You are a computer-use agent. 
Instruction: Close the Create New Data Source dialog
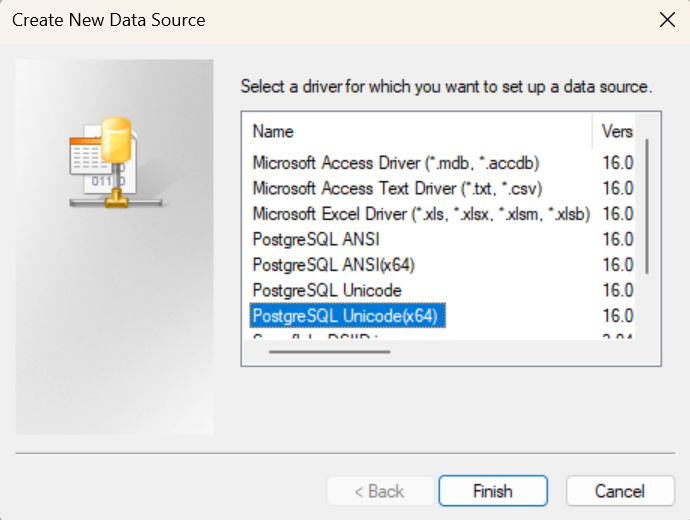[667, 20]
